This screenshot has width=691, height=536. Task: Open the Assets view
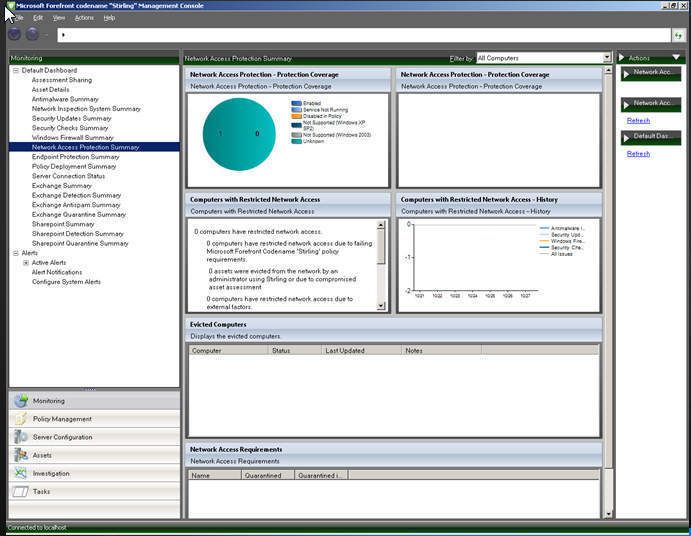click(x=94, y=455)
